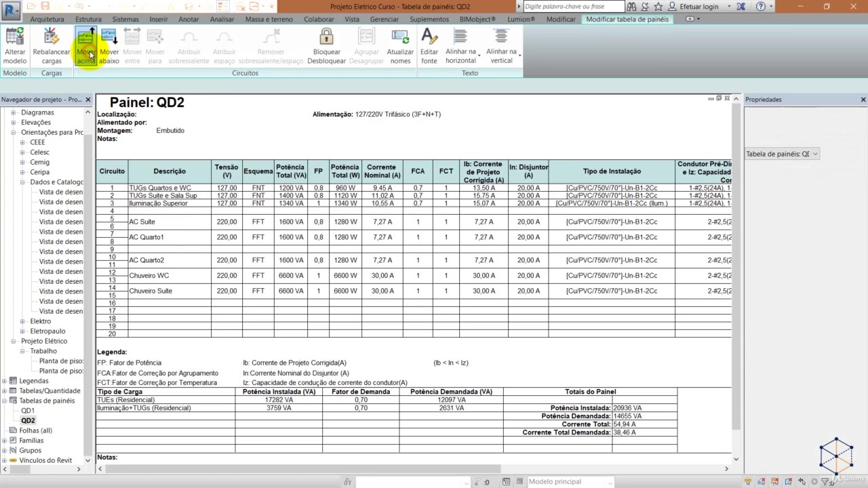Select Chuveiro Suite description cell
Screen dimensions: 868x488
pos(170,291)
